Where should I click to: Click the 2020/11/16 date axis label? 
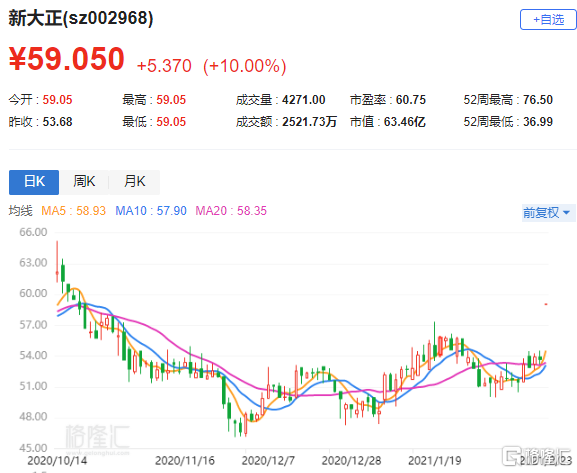point(185,461)
